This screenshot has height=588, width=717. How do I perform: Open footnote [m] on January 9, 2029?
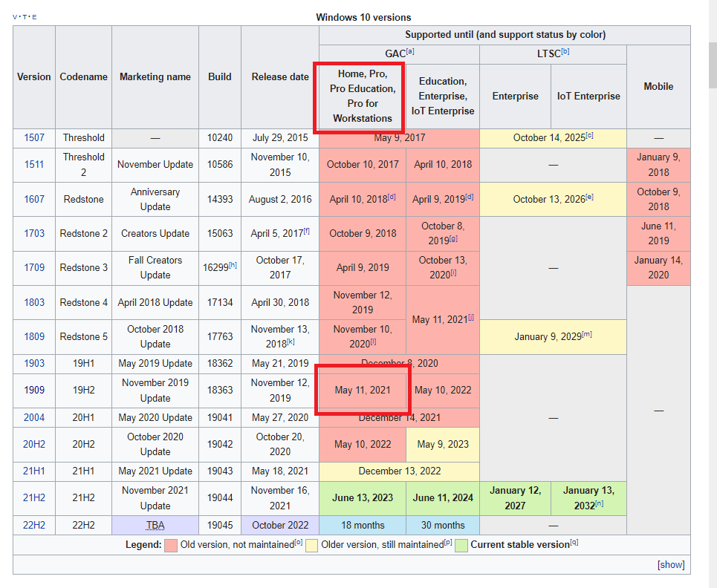[587, 334]
